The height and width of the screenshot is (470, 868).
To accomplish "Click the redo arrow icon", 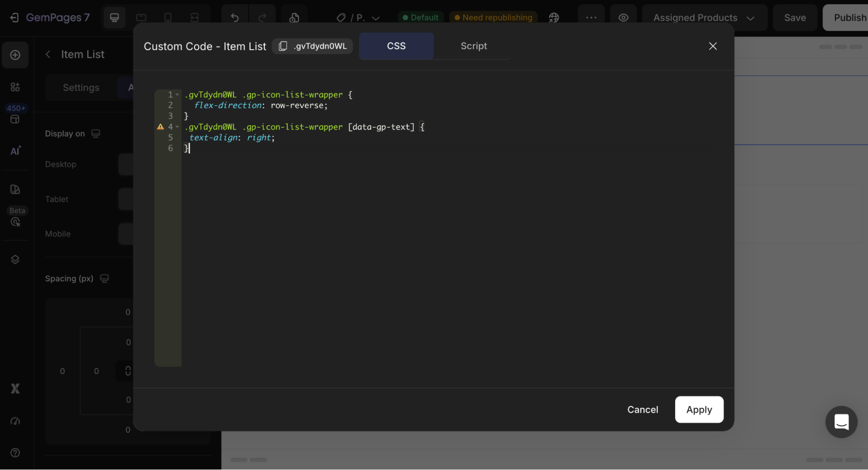I will tap(262, 17).
